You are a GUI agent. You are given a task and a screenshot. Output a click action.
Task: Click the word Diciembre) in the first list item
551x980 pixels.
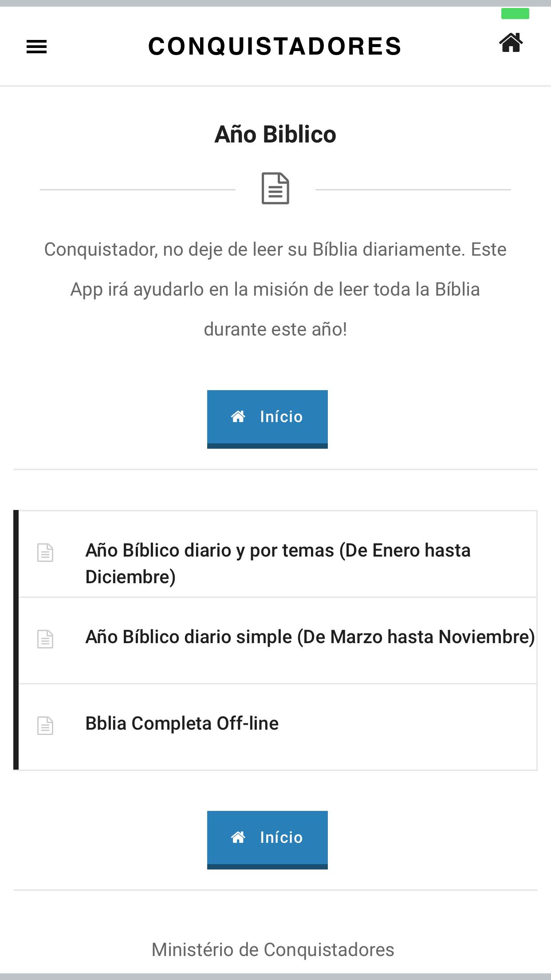click(130, 577)
